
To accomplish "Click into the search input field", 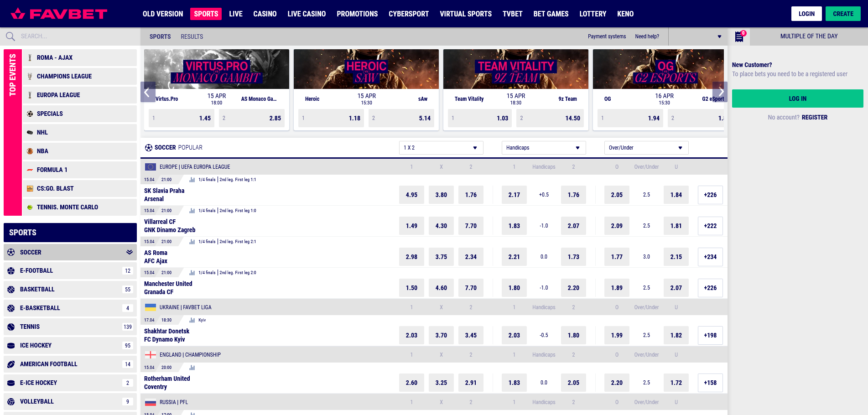I will (x=78, y=36).
